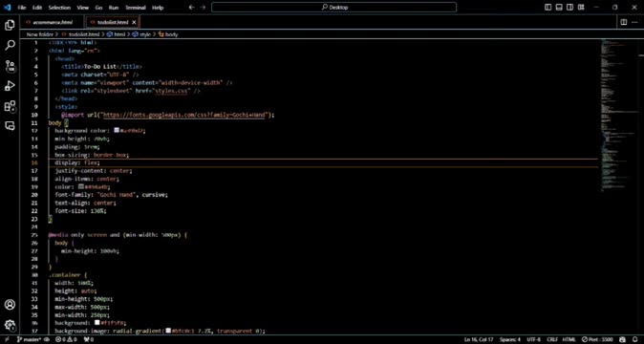This screenshot has width=644, height=344.
Task: Click in the code minimap
Action: 619,115
